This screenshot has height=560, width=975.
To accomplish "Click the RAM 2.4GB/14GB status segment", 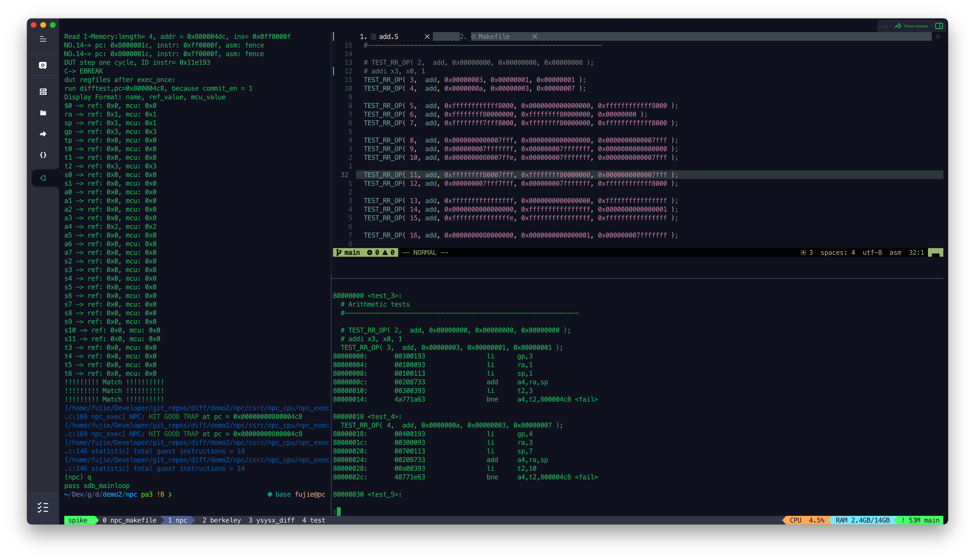I will click(x=862, y=520).
